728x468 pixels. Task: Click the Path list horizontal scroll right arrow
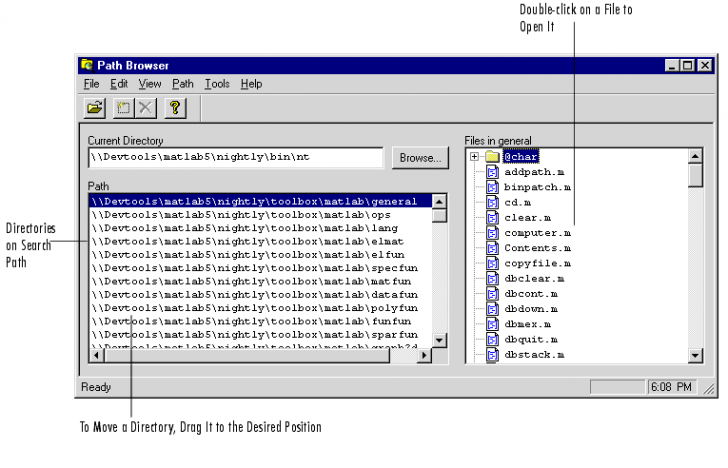tap(424, 355)
